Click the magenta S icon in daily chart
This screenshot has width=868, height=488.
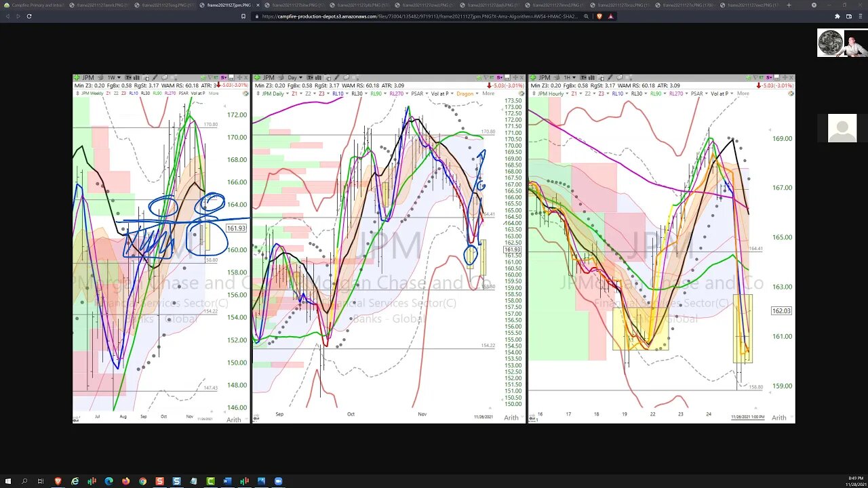(499, 78)
